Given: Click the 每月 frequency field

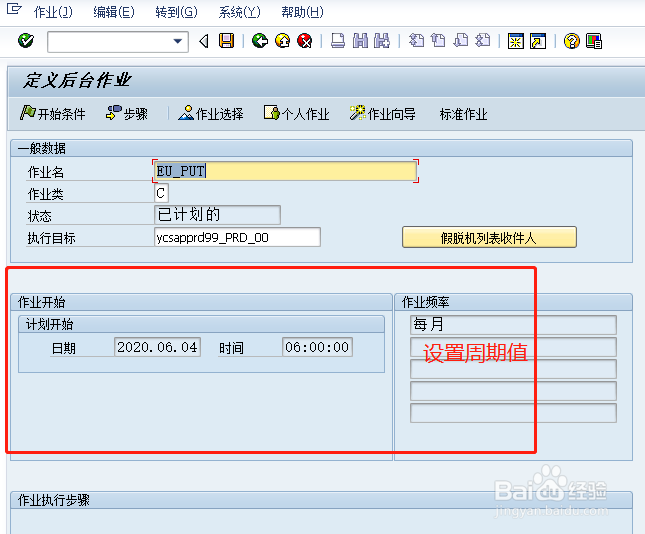Looking at the screenshot, I should [x=513, y=325].
